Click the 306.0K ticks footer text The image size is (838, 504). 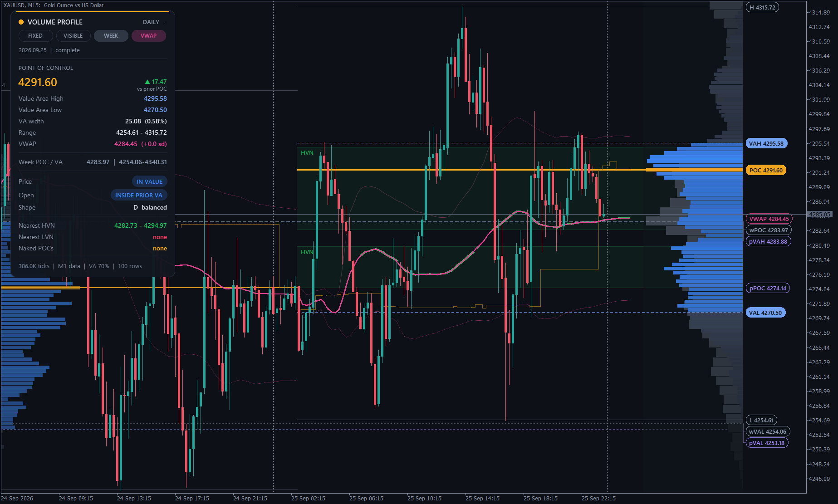click(34, 266)
